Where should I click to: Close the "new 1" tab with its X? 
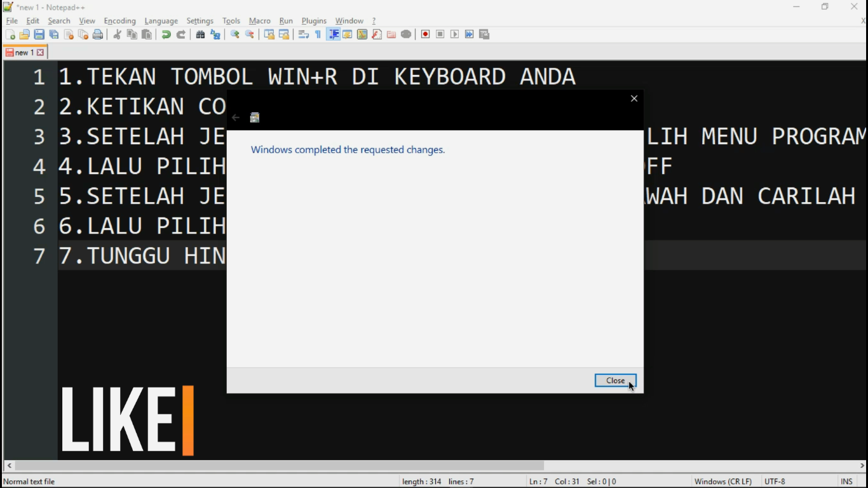[40, 53]
